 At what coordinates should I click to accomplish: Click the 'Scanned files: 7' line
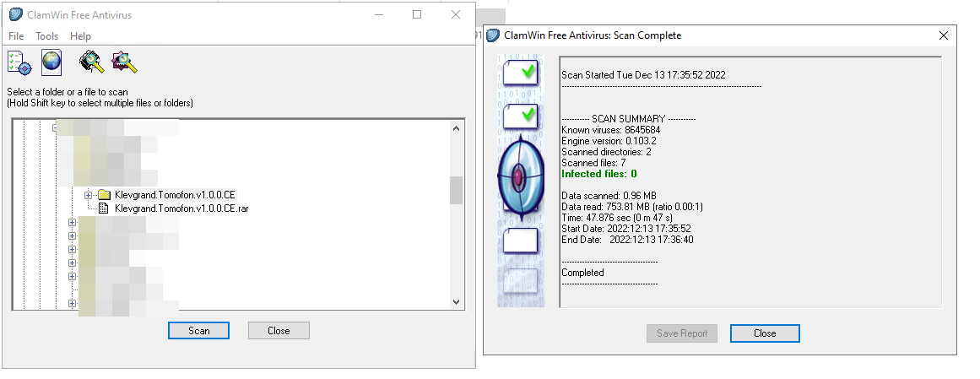tap(593, 163)
